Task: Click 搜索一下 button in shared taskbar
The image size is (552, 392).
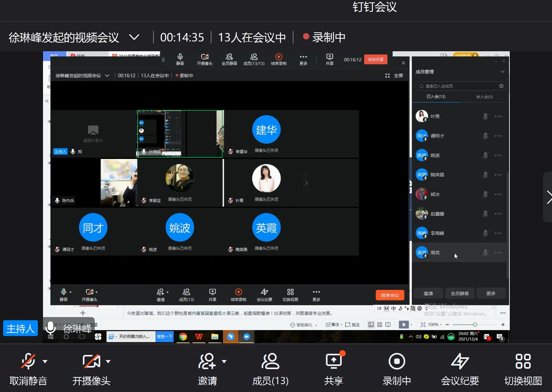Action: coord(165,336)
